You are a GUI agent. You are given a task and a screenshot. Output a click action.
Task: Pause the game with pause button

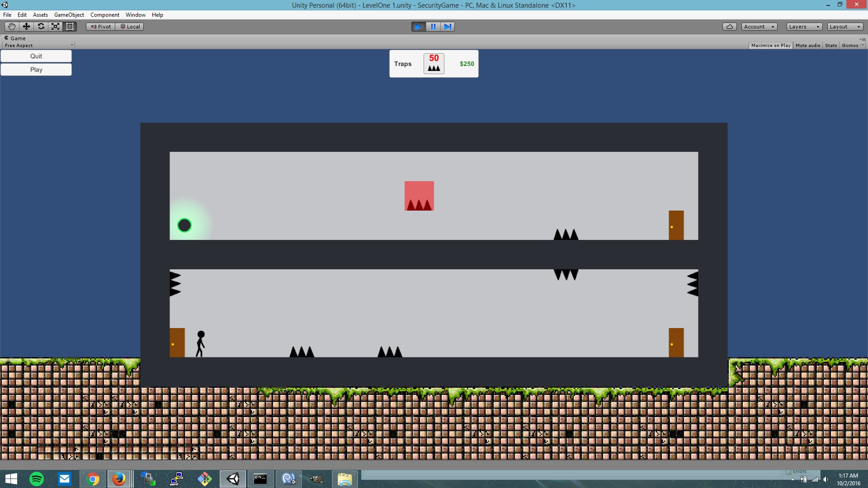coord(433,27)
